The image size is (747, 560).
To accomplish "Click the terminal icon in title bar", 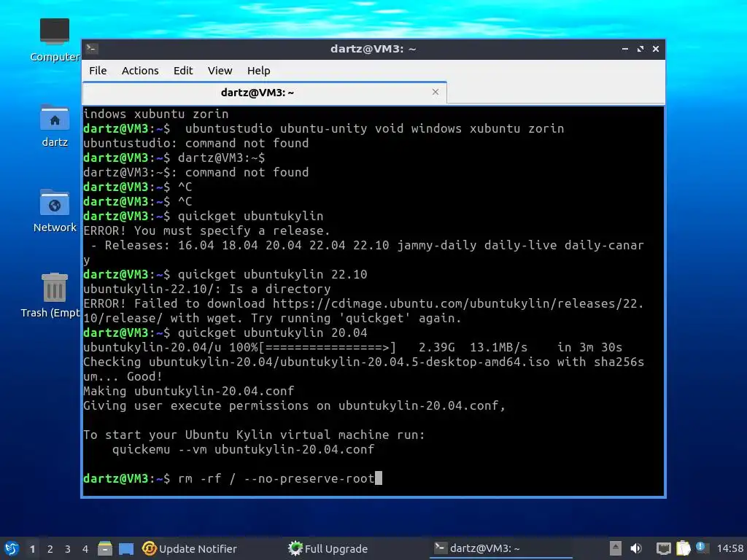I will (x=92, y=48).
